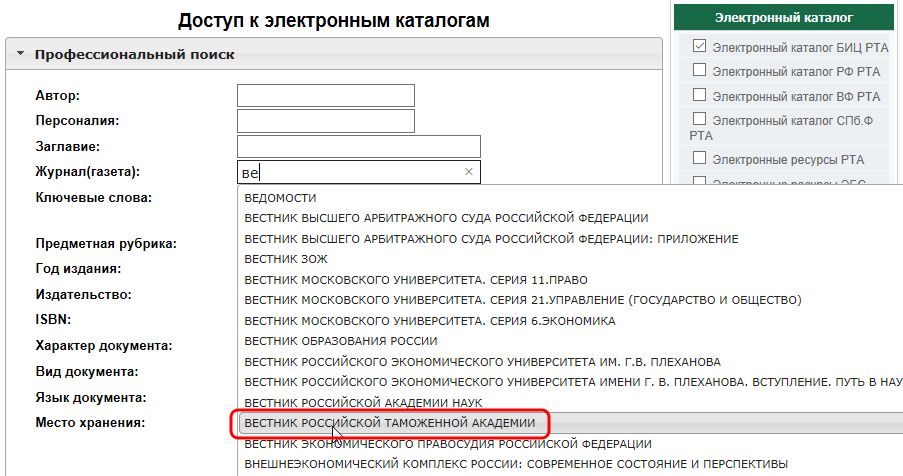
Task: Click the Вид документа label
Action: pos(87,372)
